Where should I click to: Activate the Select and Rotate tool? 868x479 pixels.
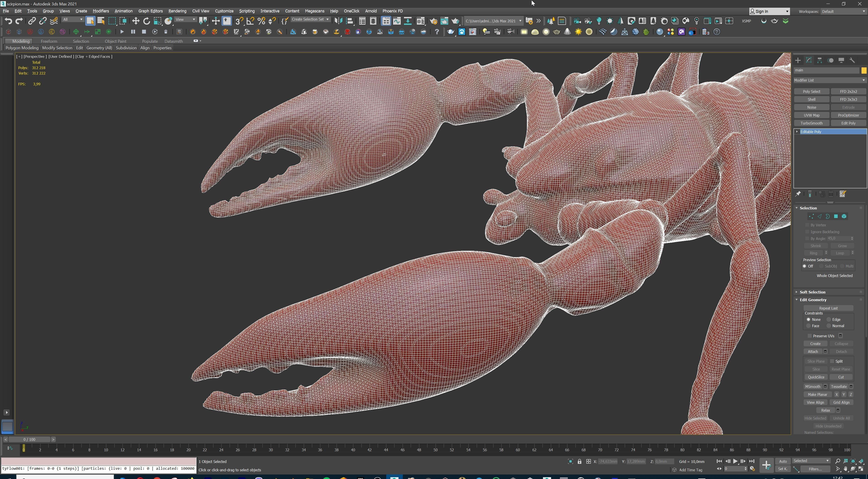146,21
